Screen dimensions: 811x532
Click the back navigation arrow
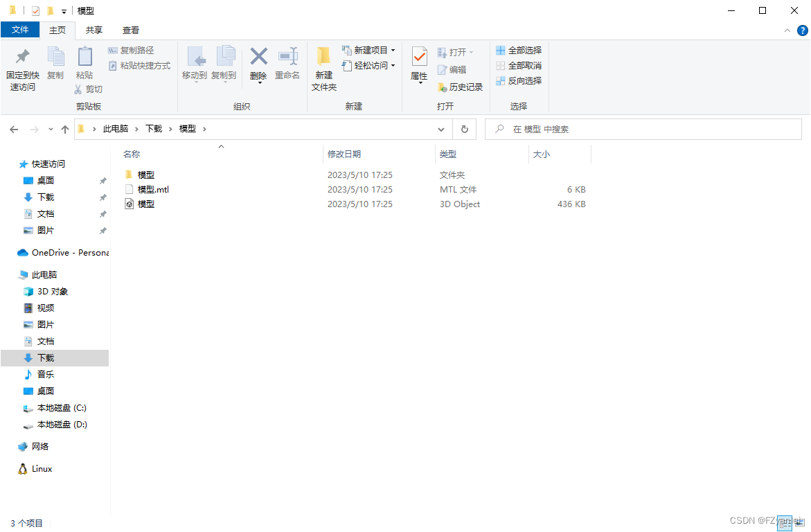(x=14, y=129)
